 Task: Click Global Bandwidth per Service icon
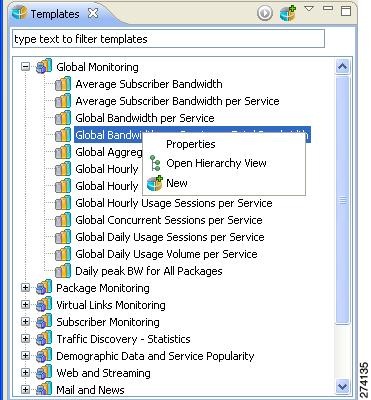pyautogui.click(x=63, y=118)
